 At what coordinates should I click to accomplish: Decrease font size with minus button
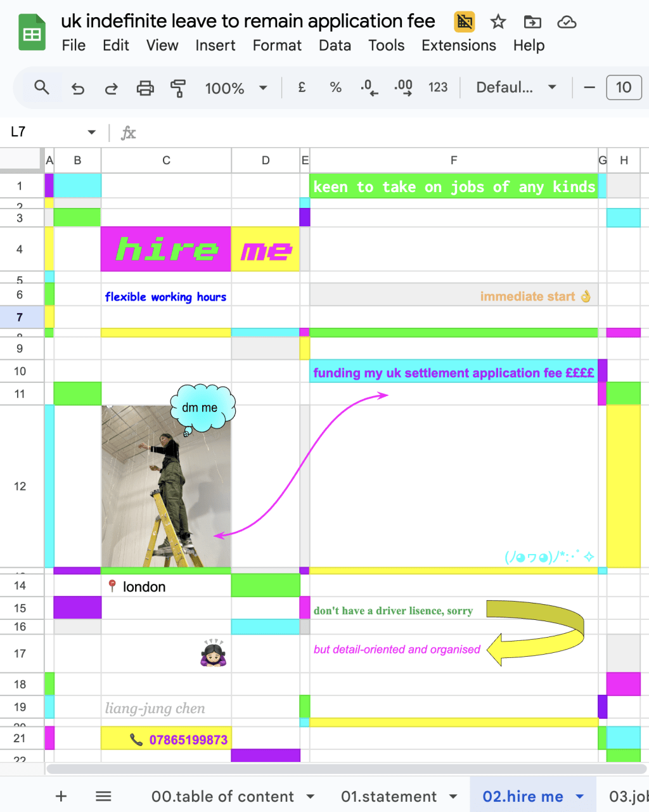click(x=589, y=87)
